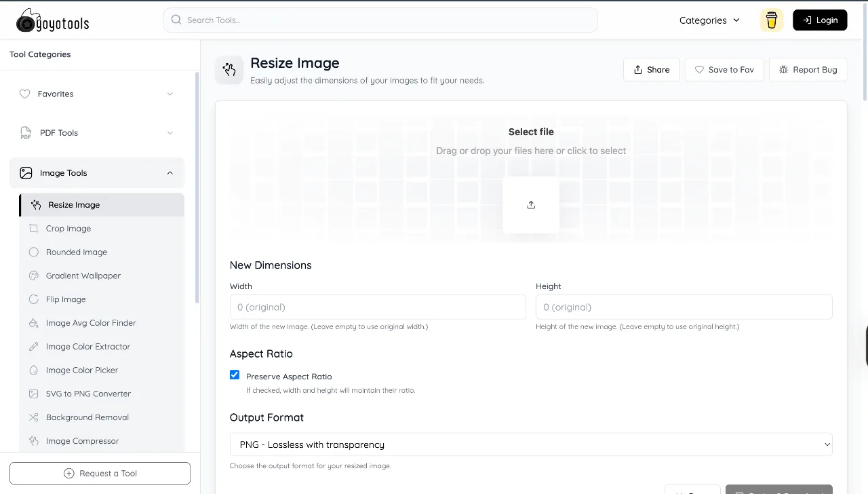
Task: Select Image Color Extractor tool
Action: [102, 347]
